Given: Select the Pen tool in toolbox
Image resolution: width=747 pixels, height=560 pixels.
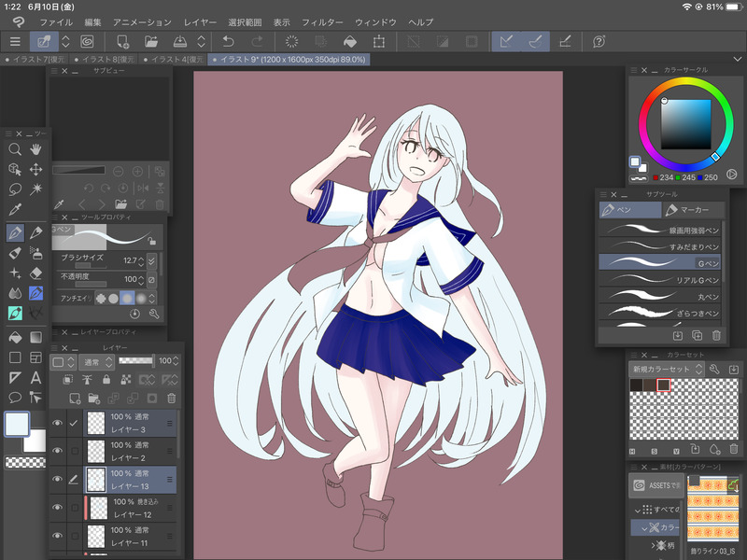Looking at the screenshot, I should (x=15, y=232).
